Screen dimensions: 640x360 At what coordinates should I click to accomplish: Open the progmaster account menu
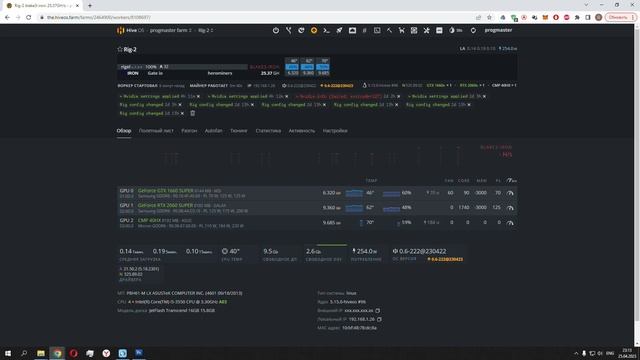[x=498, y=30]
